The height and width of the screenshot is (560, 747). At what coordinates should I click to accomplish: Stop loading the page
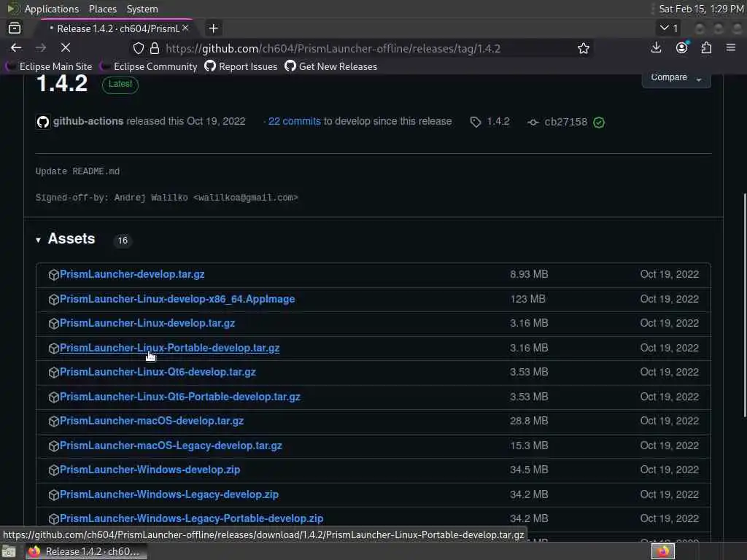66,47
